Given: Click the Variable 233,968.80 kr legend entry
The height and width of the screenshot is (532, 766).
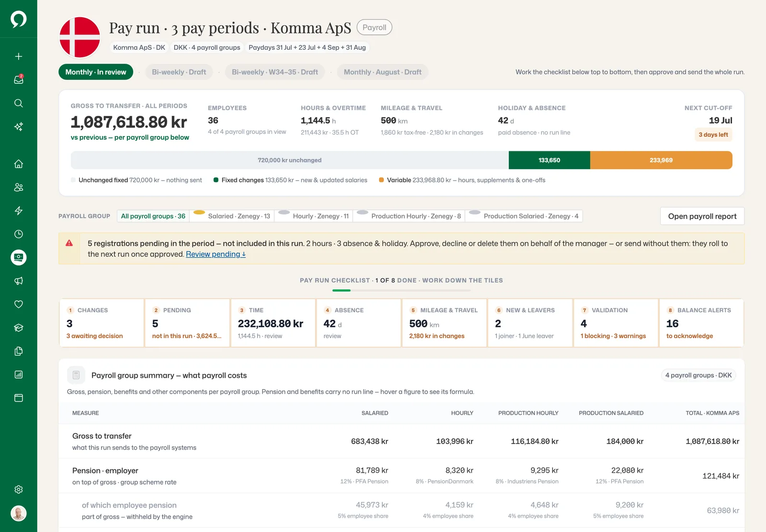Looking at the screenshot, I should coord(462,180).
